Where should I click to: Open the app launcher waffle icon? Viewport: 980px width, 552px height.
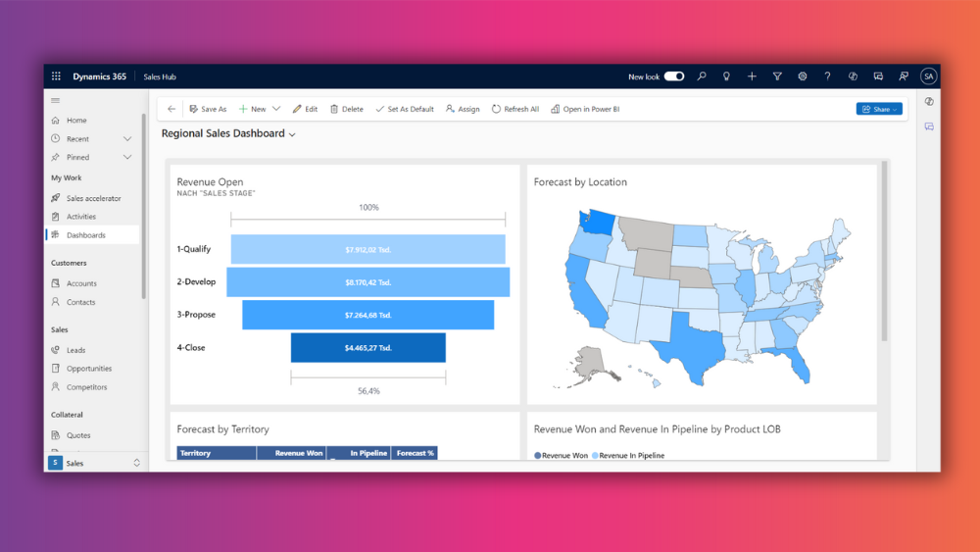coord(56,76)
